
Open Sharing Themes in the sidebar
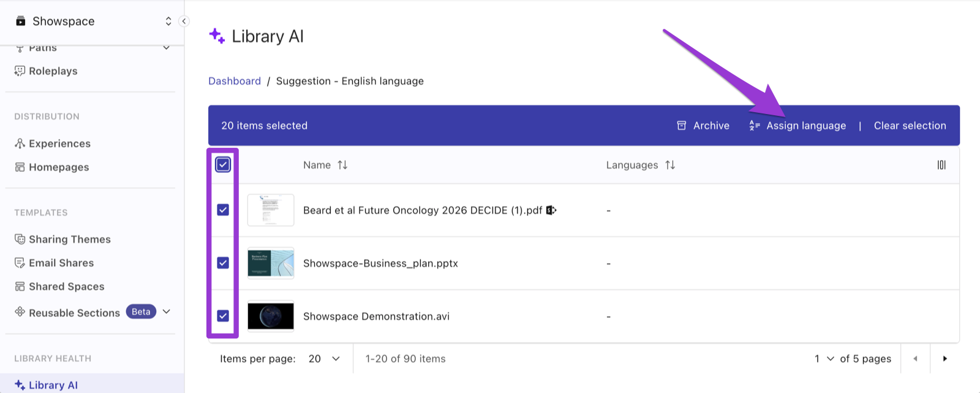coord(70,239)
